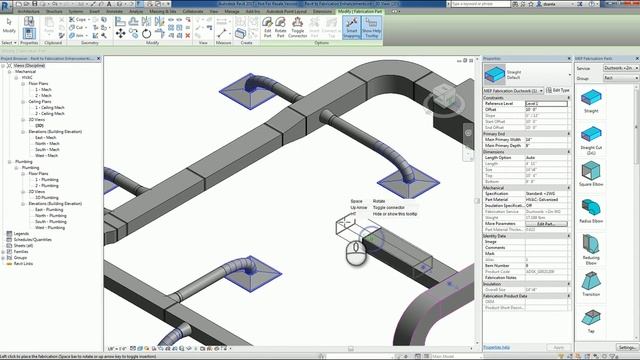
Task: Open the Annotate ribbon tab
Action: 115,11
